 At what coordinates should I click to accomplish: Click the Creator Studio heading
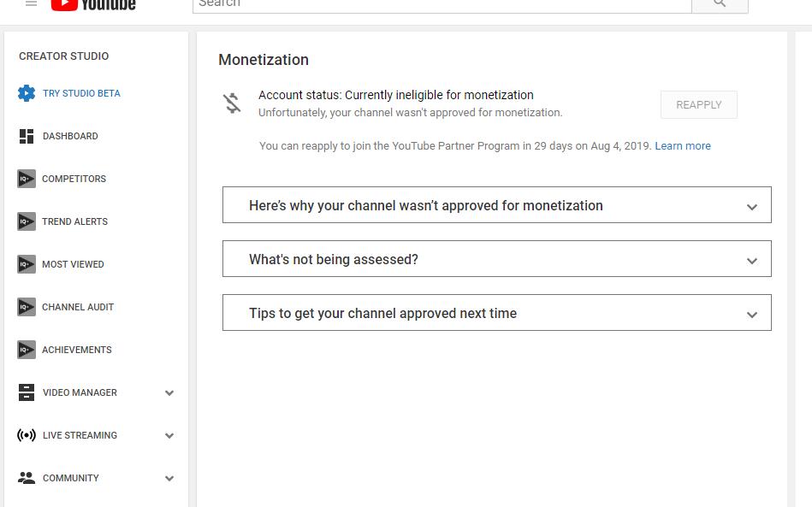point(63,56)
